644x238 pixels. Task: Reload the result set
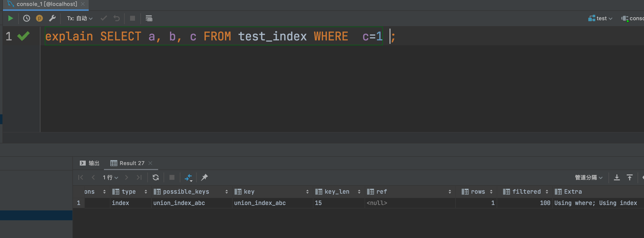(x=156, y=177)
